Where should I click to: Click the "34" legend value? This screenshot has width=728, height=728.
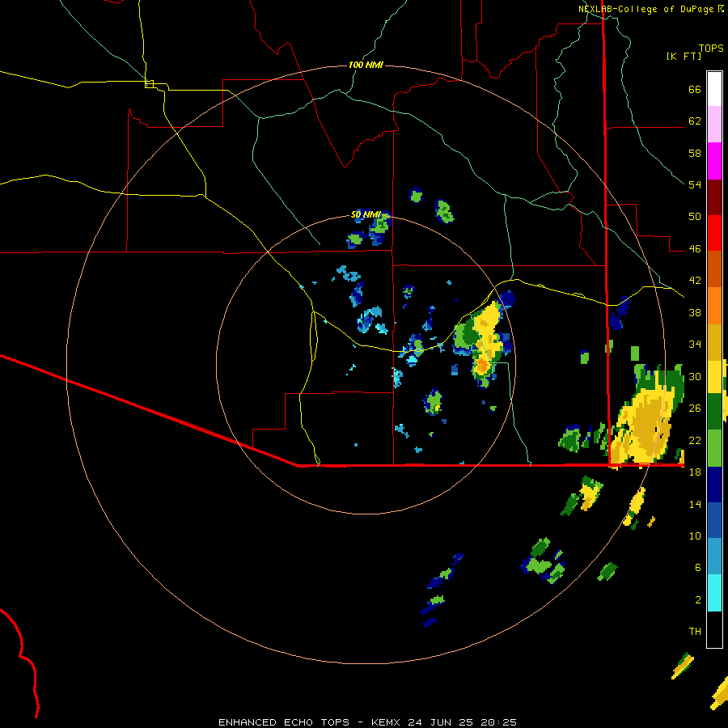click(x=695, y=345)
